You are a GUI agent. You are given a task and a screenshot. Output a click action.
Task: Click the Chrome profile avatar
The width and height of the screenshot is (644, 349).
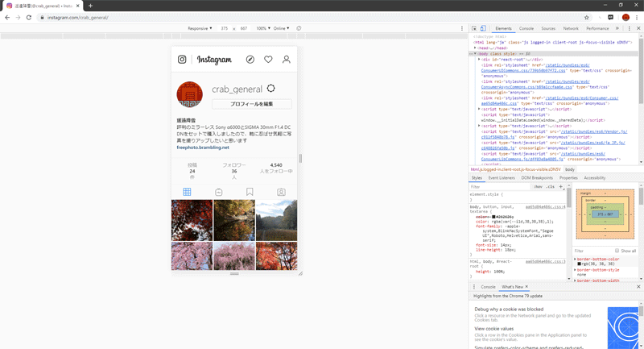(x=625, y=17)
